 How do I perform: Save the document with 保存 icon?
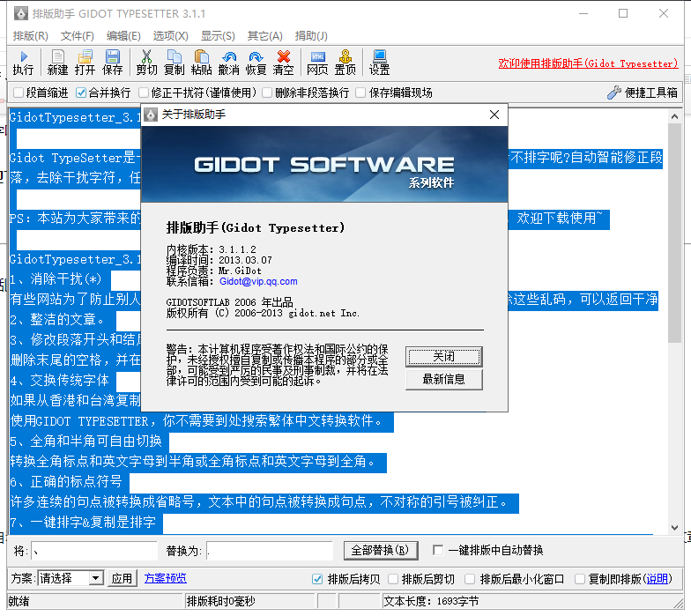[113, 63]
